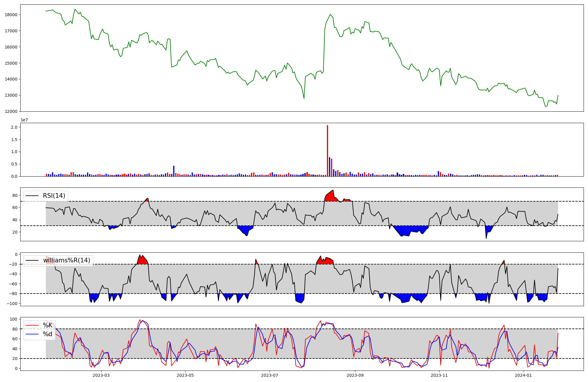Click the williams%R(14) legend entry

[66, 260]
